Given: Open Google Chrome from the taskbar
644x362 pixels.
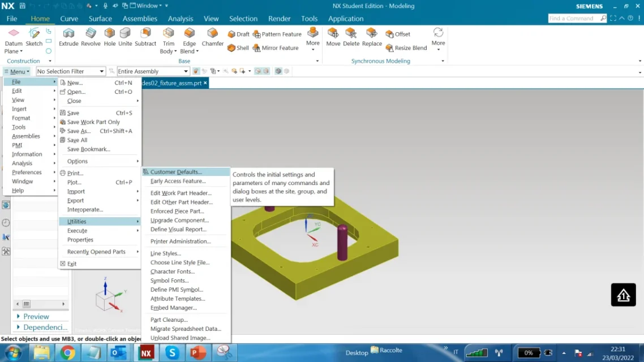Looking at the screenshot, I should coord(68,353).
